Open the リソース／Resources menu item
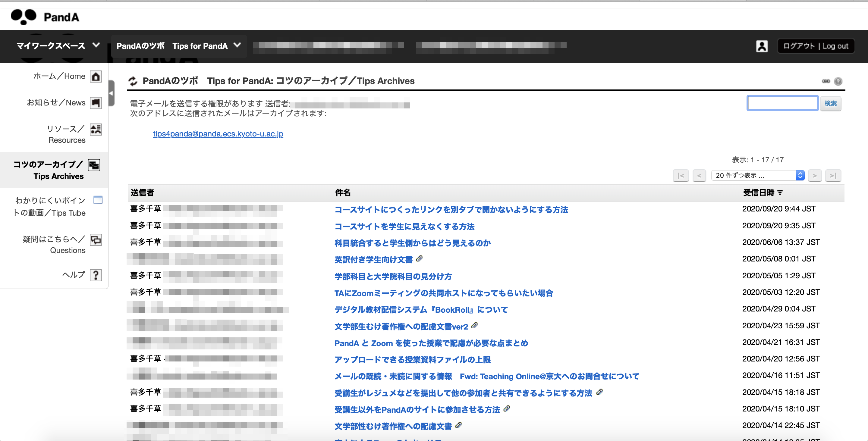Screen dimensions: 868x441 pos(66,134)
